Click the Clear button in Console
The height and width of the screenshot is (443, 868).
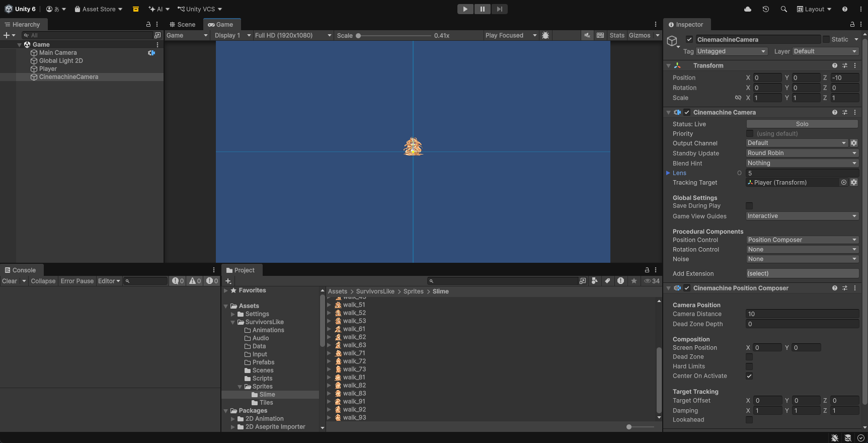pos(10,281)
